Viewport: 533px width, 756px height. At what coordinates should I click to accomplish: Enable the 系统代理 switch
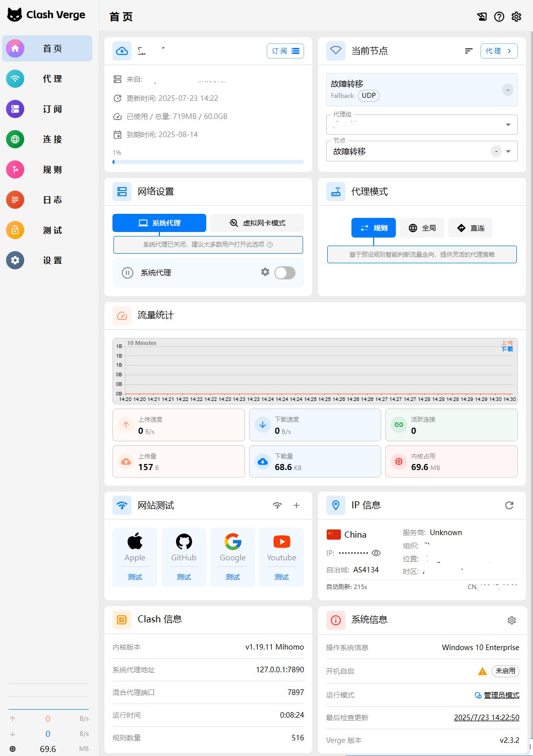(285, 273)
